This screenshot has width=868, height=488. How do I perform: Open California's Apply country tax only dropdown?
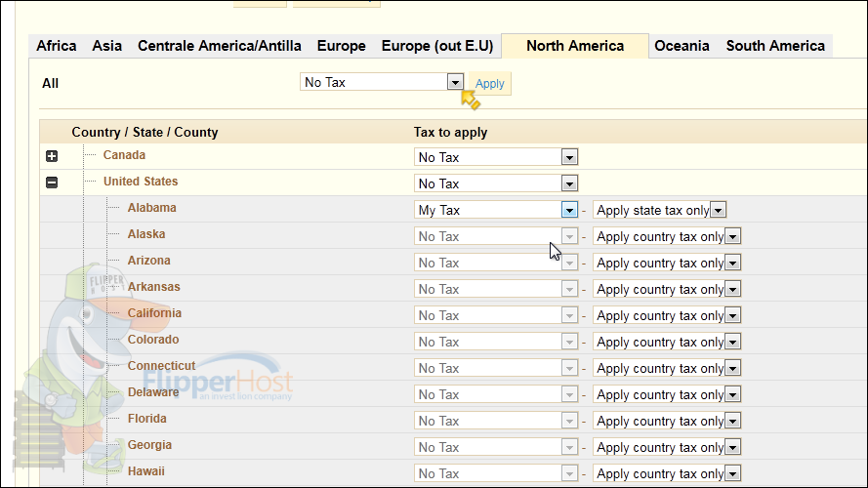pyautogui.click(x=667, y=315)
